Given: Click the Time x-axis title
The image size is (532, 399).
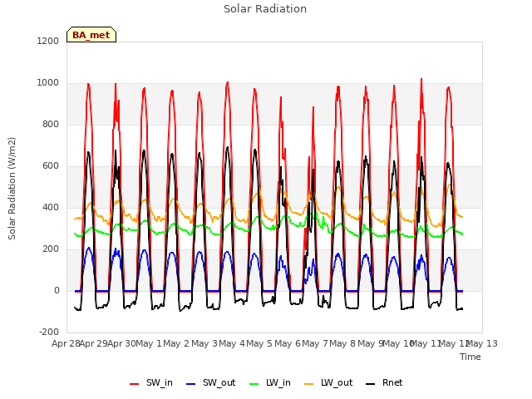Looking at the screenshot, I should click(470, 357).
